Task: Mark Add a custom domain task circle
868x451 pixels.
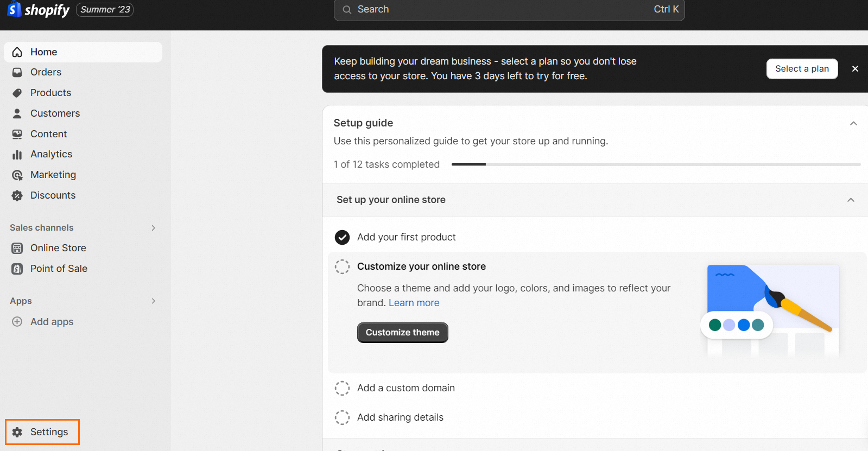Action: click(342, 388)
